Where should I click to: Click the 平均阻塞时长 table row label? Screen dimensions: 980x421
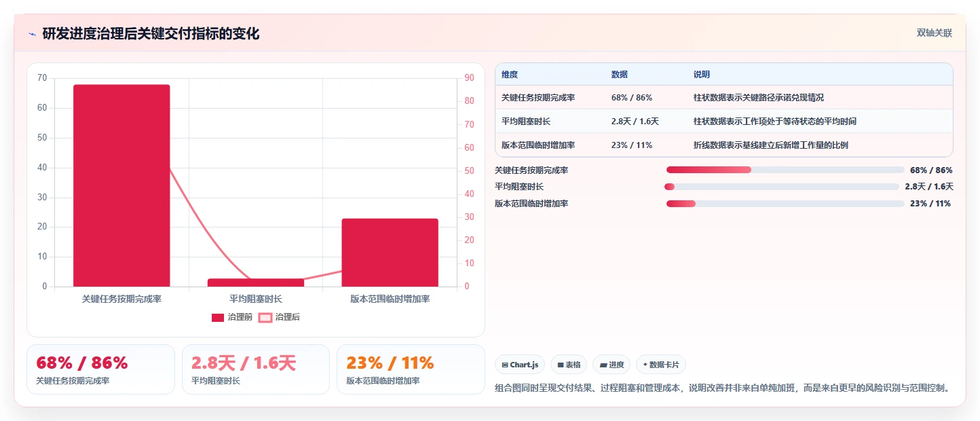(526, 122)
